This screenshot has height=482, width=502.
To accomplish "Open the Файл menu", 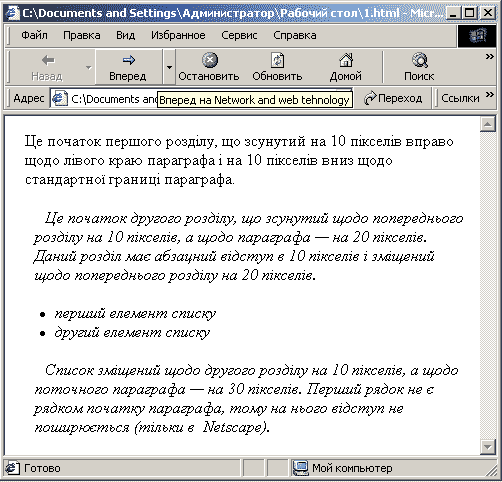I will 34,35.
